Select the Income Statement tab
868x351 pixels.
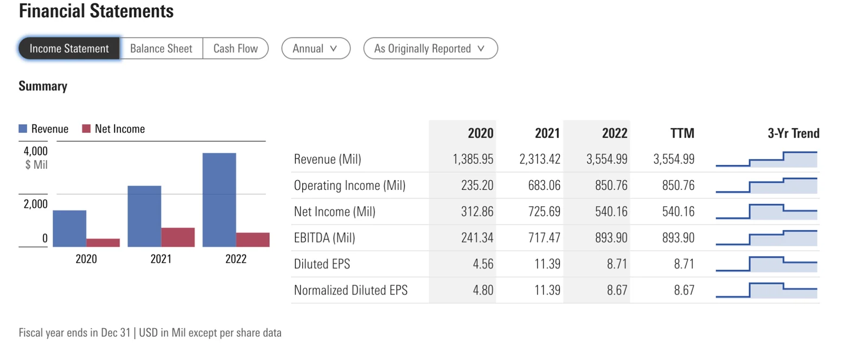(69, 48)
